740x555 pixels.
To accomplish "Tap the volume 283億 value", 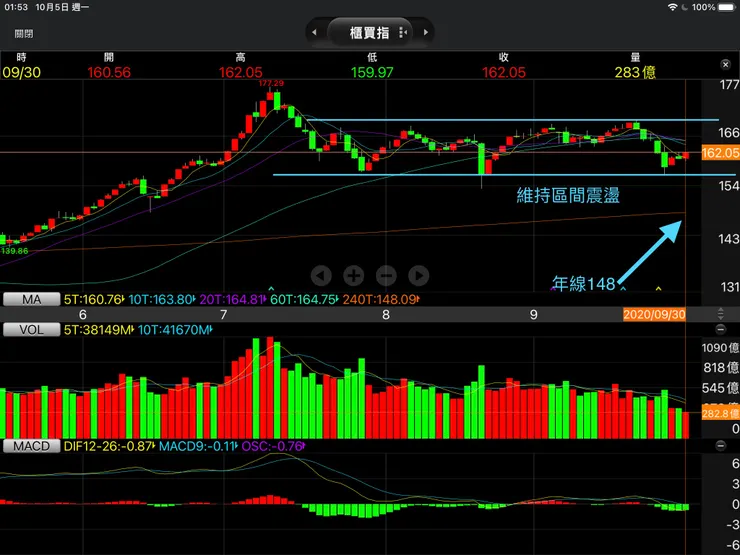I will 635,72.
